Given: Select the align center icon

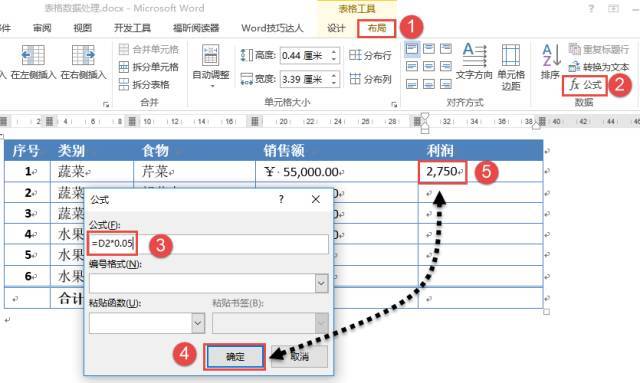Looking at the screenshot, I should coord(429,66).
